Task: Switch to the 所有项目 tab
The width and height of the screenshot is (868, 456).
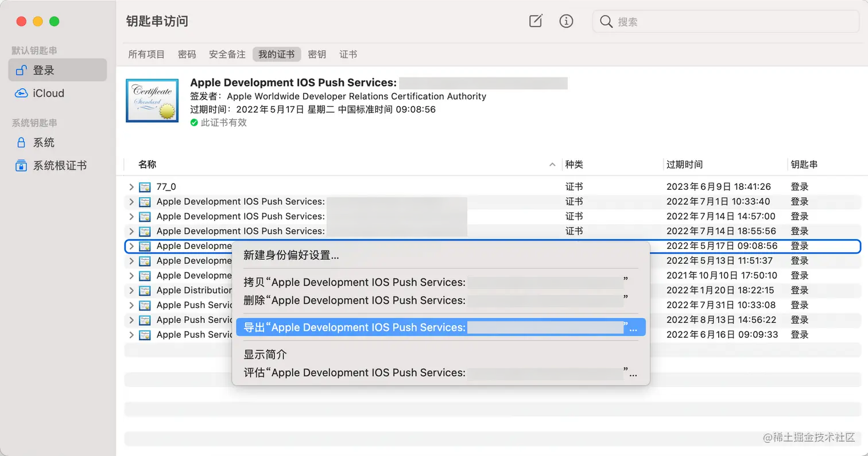Action: click(146, 54)
